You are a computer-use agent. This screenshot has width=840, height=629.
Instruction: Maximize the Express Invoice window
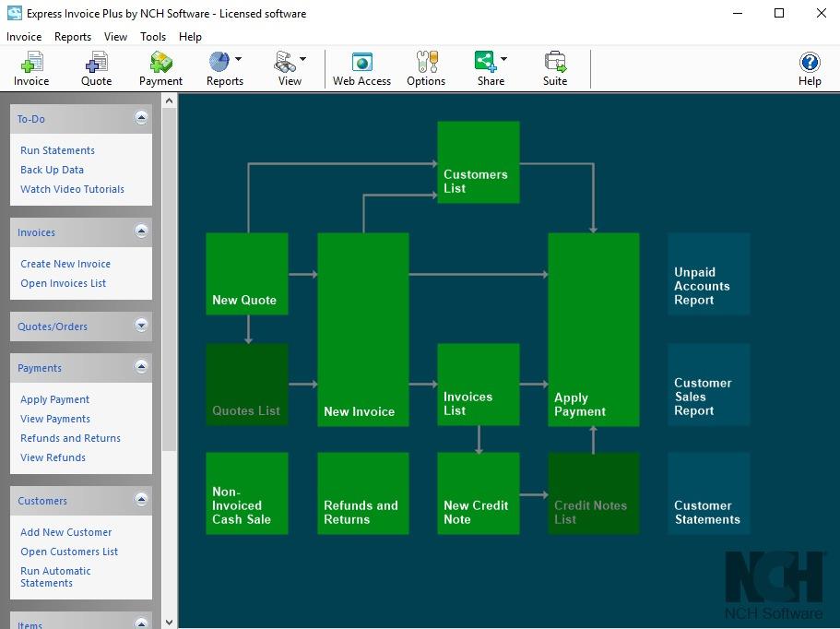coord(779,14)
